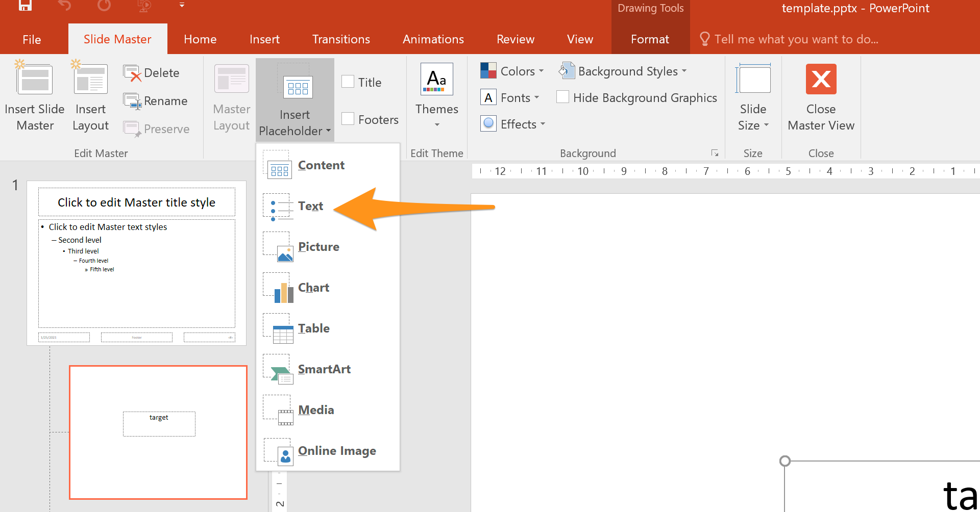The height and width of the screenshot is (512, 980).
Task: Delete the selected layout
Action: (152, 73)
